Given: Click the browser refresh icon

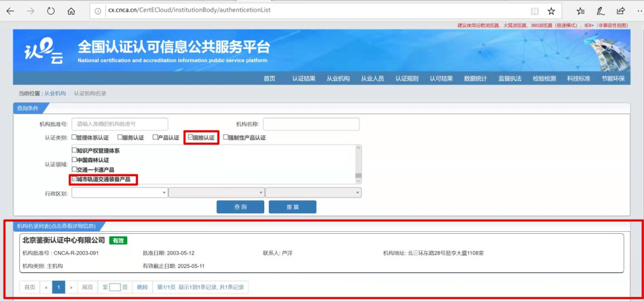Looking at the screenshot, I should click(x=51, y=11).
